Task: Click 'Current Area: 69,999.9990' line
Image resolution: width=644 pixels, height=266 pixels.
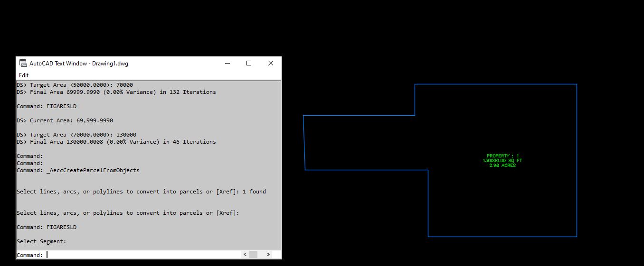Action: 65,120
